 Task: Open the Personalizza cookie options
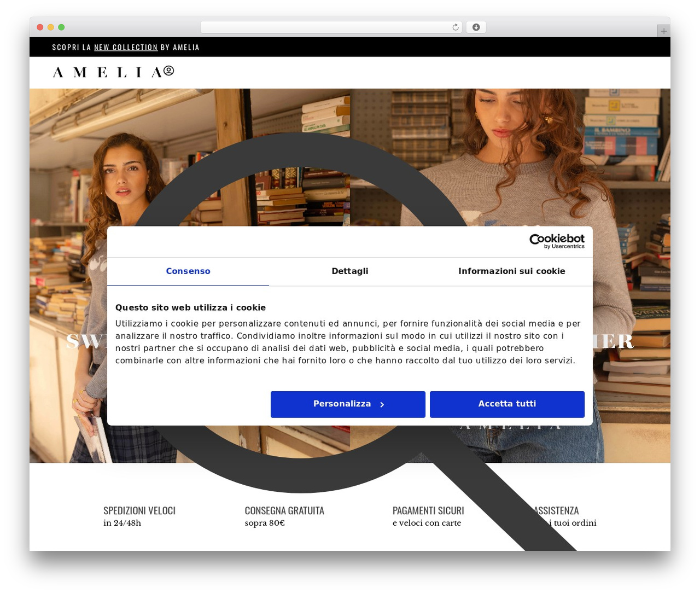pos(348,404)
